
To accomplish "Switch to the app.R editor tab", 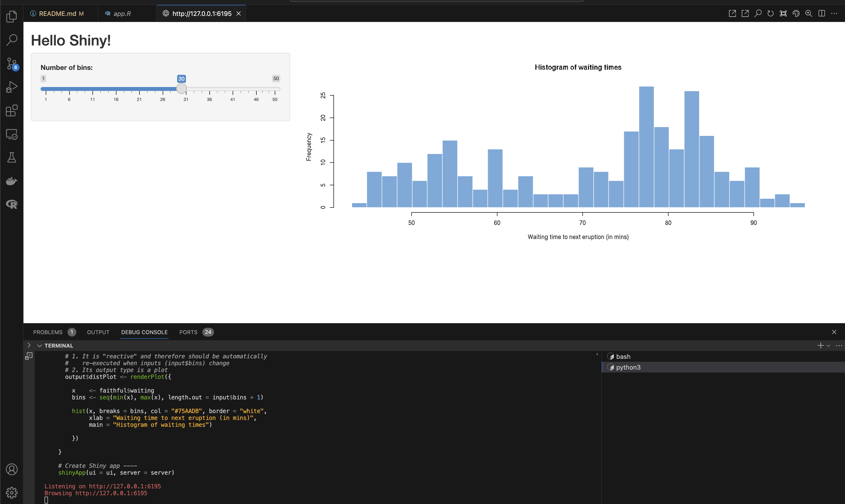I will [122, 14].
